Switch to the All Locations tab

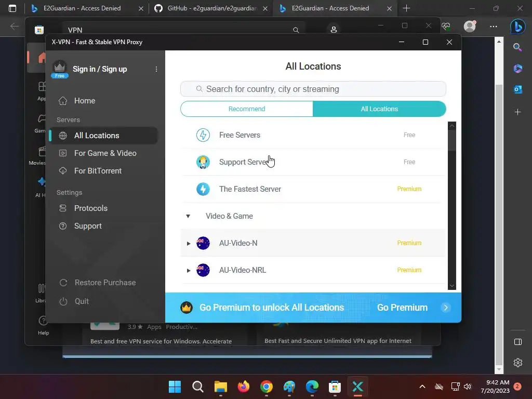pyautogui.click(x=379, y=109)
